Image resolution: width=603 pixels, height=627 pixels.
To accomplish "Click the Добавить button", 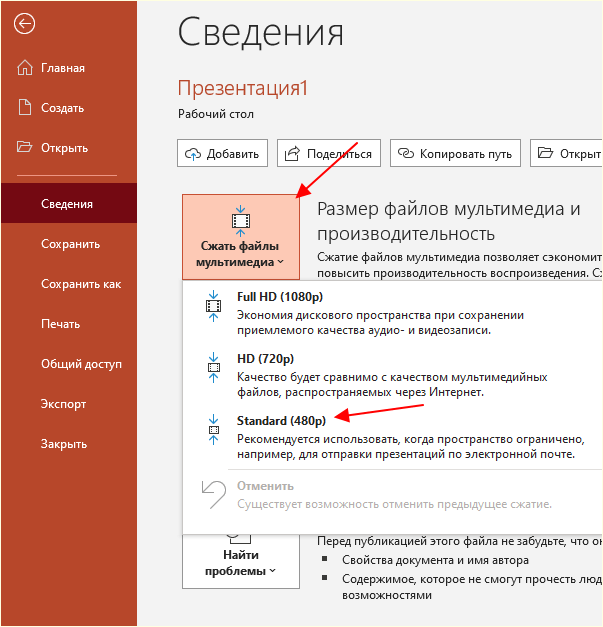I will pos(222,153).
